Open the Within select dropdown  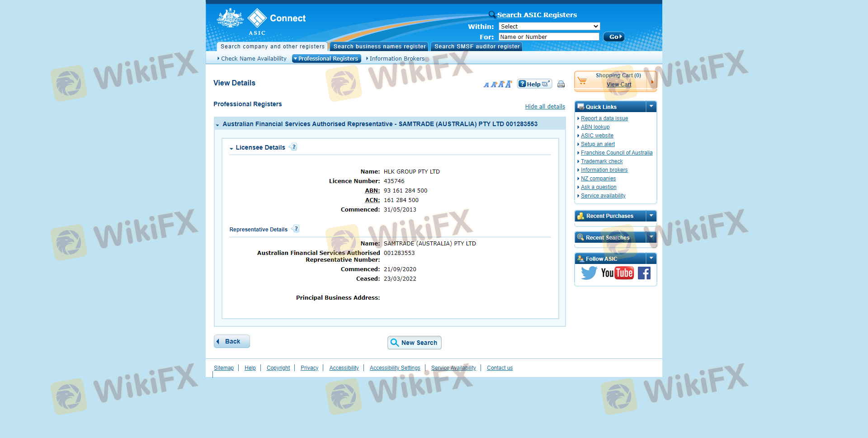coord(549,27)
